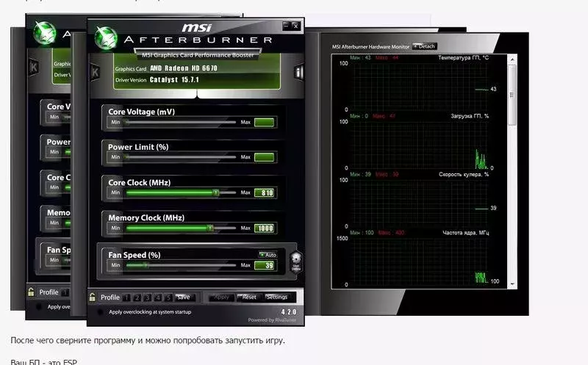
Task: Click the 'Температура ГП, °C' graph
Action: click(419, 86)
